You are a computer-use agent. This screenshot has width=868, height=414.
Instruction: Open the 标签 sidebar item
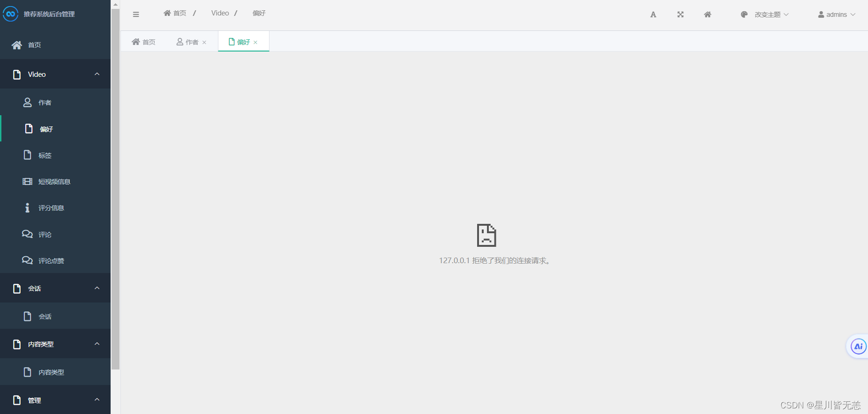[55, 155]
